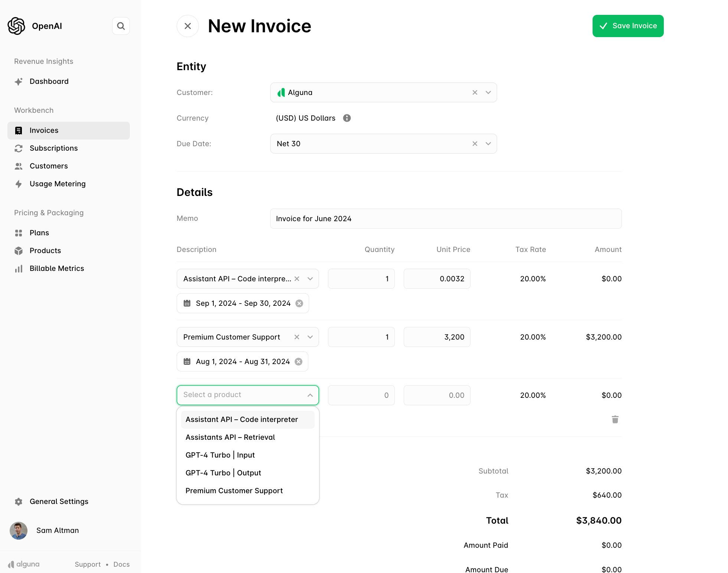Screen dimensions: 728x573
Task: Click the X to close New Invoice
Action: (188, 26)
